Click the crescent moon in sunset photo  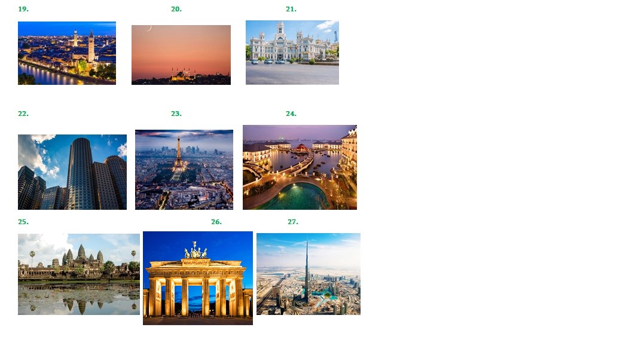(x=149, y=28)
